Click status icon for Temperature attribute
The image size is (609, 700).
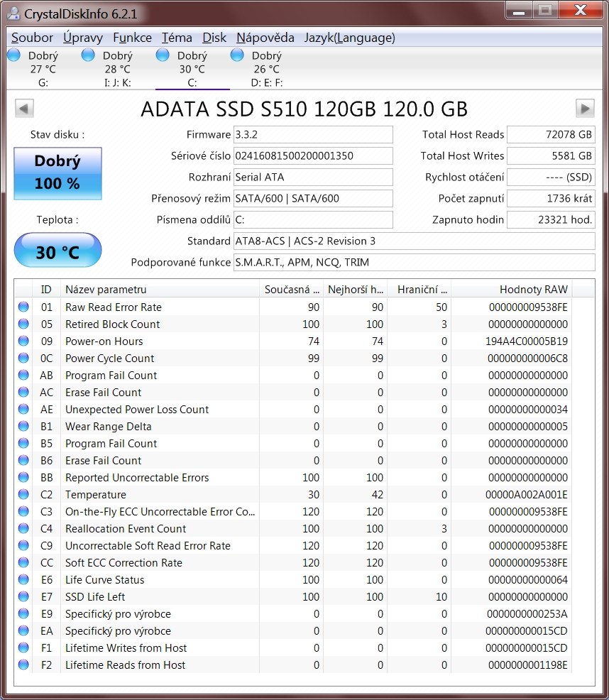coord(23,493)
